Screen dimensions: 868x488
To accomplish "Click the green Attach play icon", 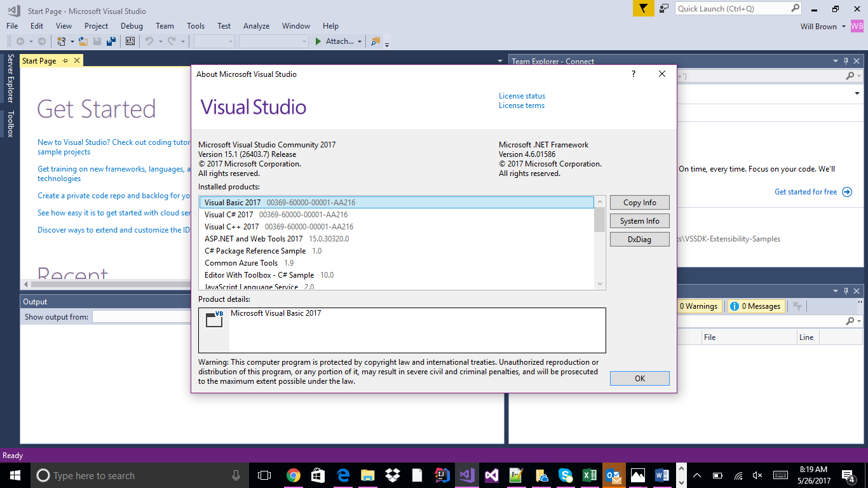I will (x=318, y=41).
